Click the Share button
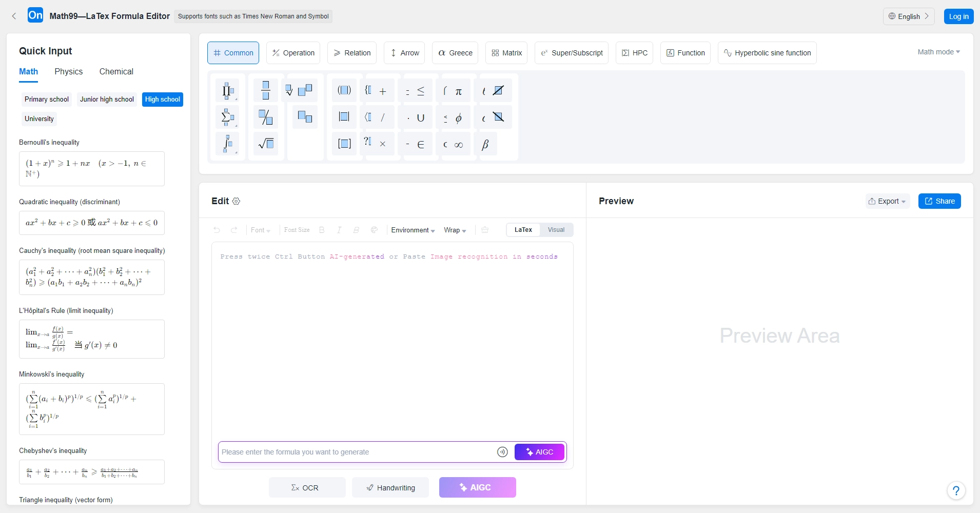Screen dimensions: 980x513 click(x=939, y=201)
